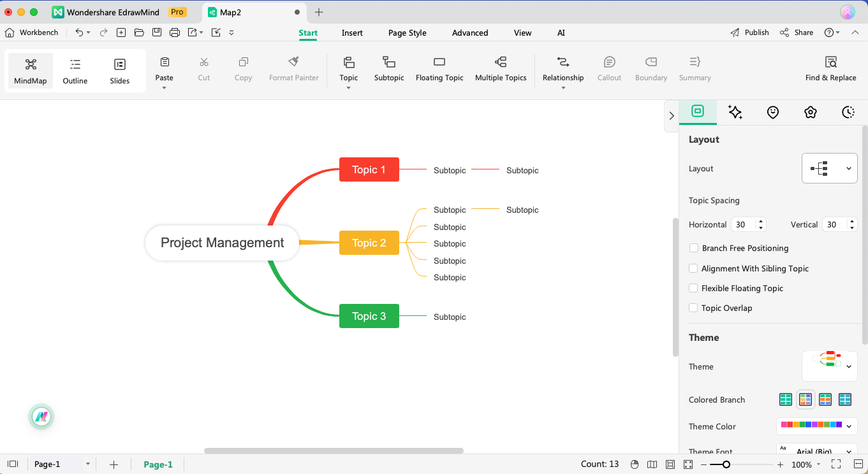The image size is (868, 474).
Task: Open Slides view mode
Action: 120,71
